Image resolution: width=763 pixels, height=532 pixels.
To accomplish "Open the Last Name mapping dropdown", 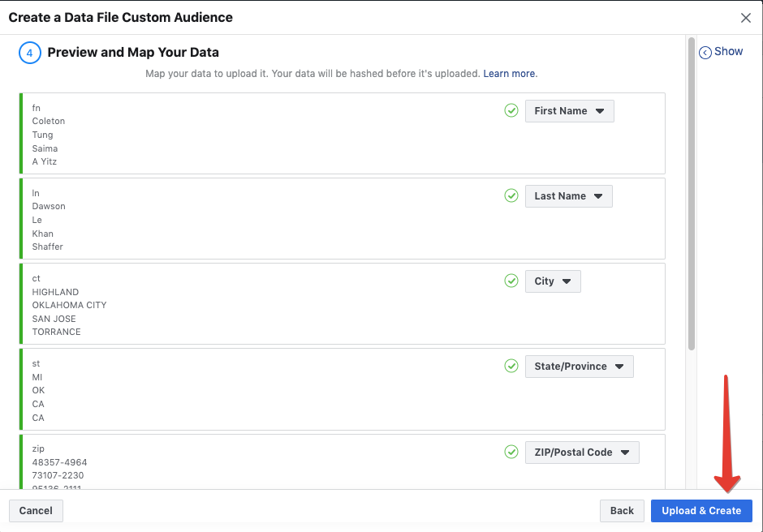I will (569, 196).
